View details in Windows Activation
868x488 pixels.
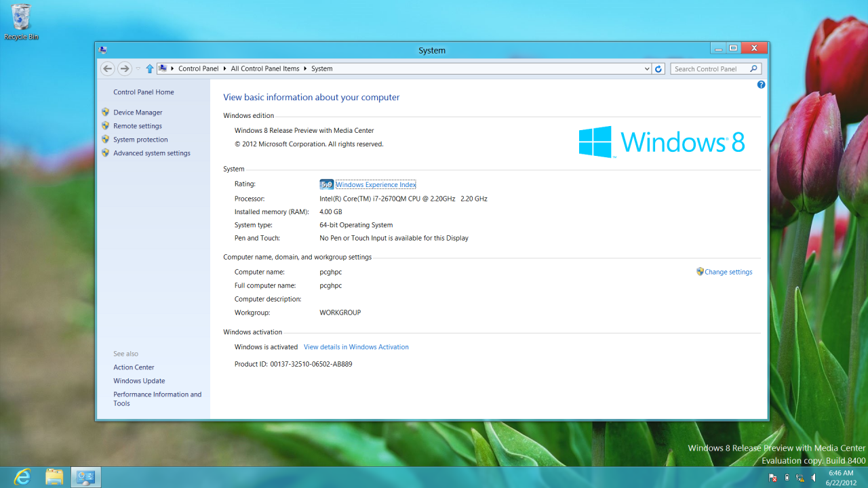coord(356,347)
